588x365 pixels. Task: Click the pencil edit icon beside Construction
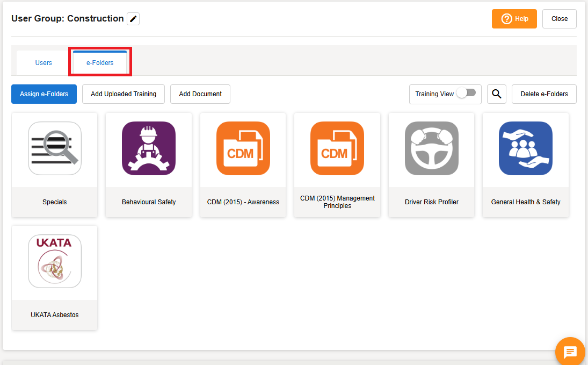(x=133, y=19)
